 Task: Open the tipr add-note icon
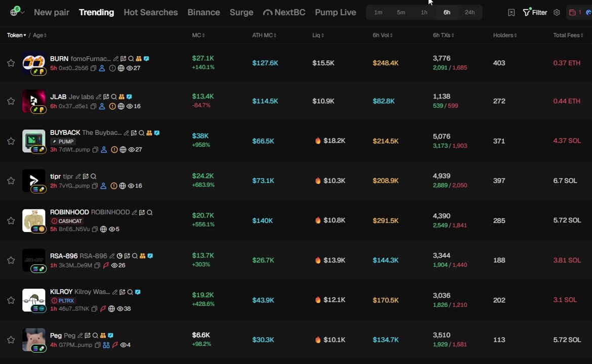pyautogui.click(x=86, y=176)
